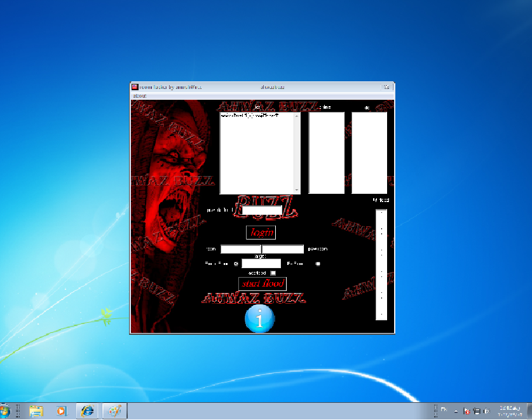Viewport: 532px width, 420px height.
Task: Select the radio button right of target field
Action: [318, 264]
